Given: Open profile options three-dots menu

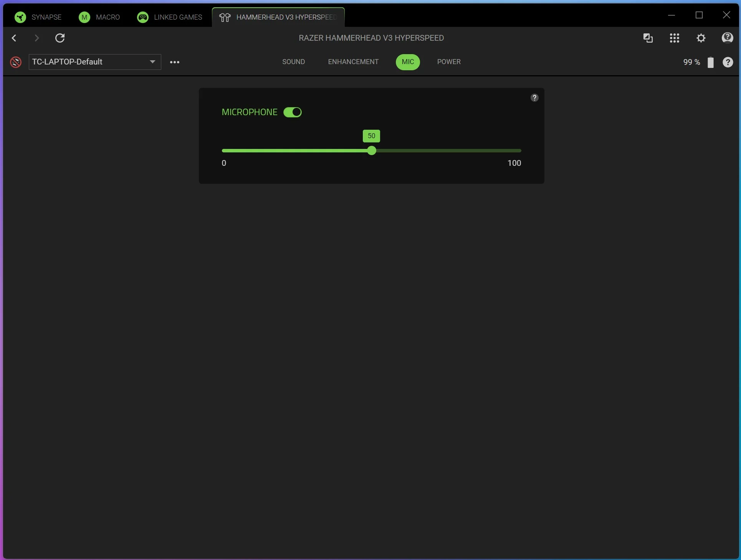Looking at the screenshot, I should tap(175, 62).
